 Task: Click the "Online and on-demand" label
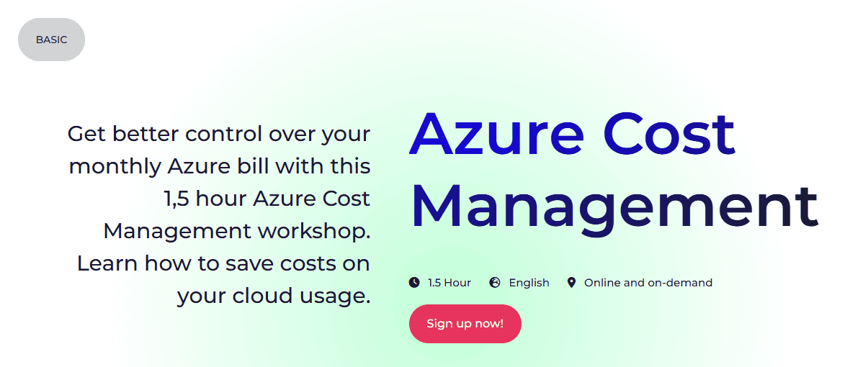(648, 283)
